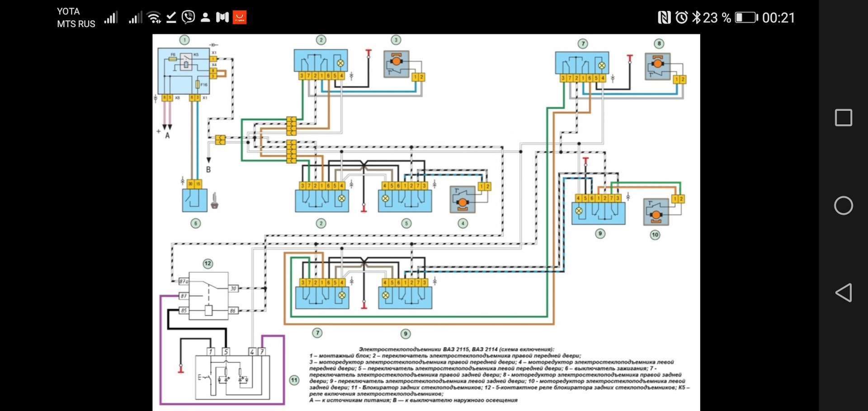Image resolution: width=868 pixels, height=411 pixels.
Task: Tap the letter M notification icon
Action: click(x=222, y=17)
